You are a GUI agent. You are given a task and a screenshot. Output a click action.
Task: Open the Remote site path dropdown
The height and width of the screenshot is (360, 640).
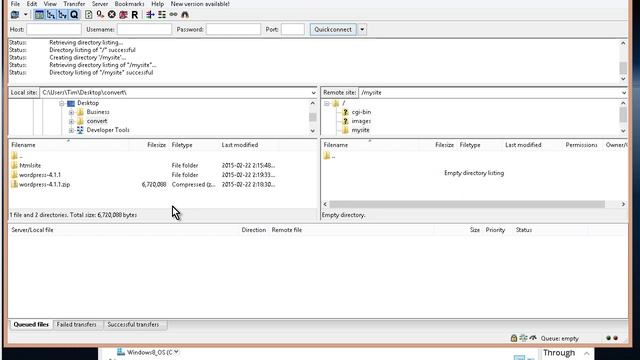tap(624, 93)
